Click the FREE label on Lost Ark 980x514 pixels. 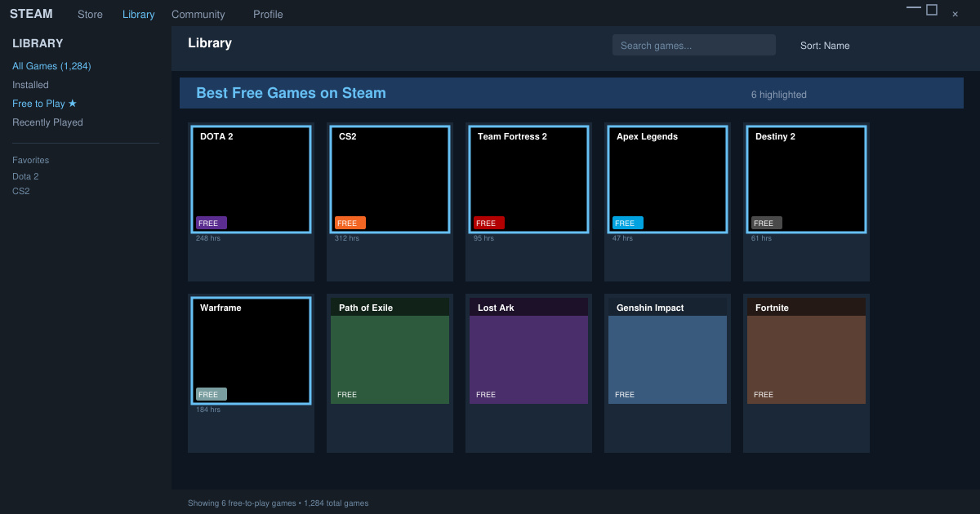[x=486, y=395]
